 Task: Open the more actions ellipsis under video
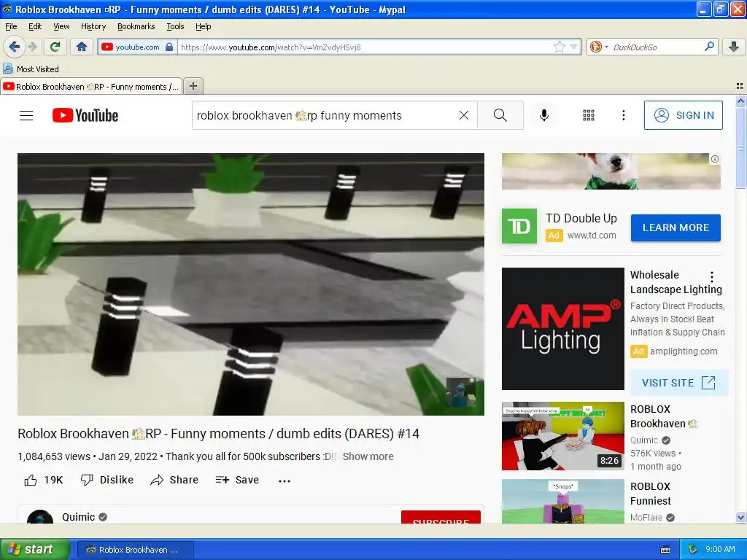pos(285,481)
